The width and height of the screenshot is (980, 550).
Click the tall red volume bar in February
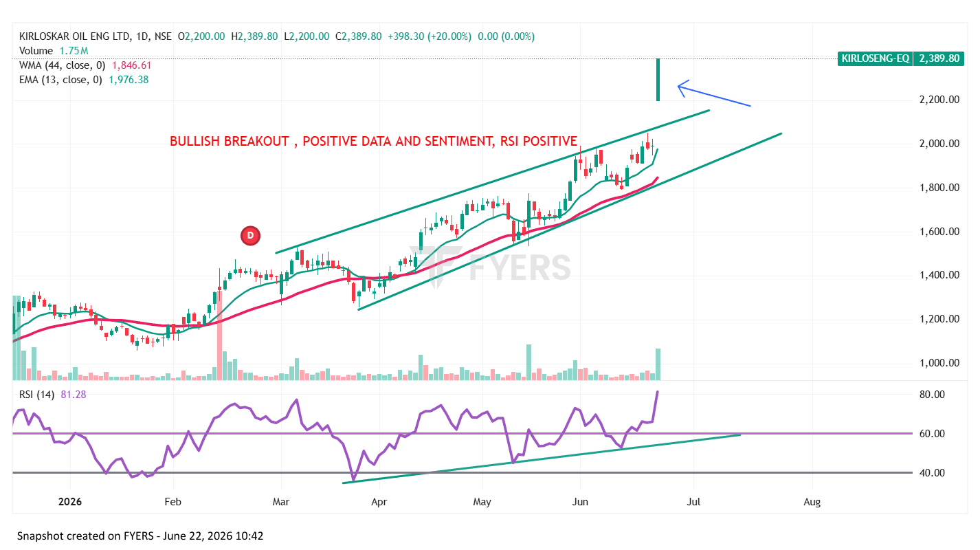point(220,335)
